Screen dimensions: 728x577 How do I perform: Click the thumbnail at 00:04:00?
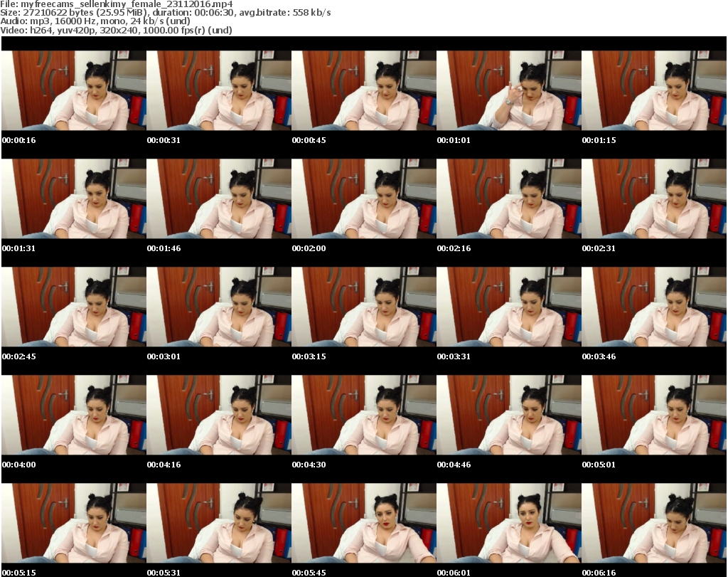(74, 415)
